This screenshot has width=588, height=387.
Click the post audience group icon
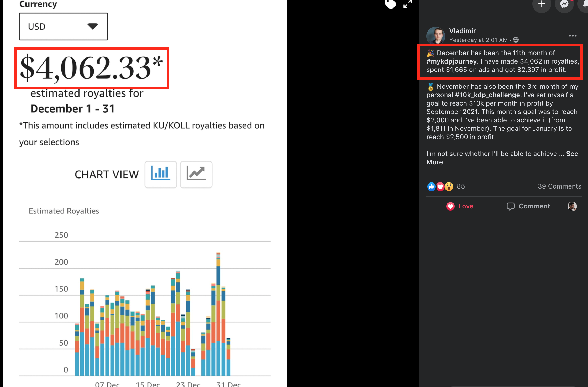[x=516, y=40]
